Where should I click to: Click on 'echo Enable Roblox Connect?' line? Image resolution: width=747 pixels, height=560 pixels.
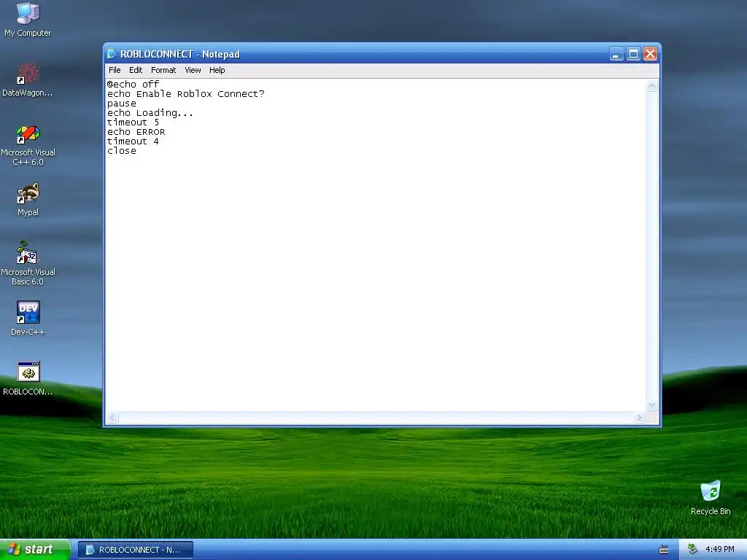tap(185, 94)
